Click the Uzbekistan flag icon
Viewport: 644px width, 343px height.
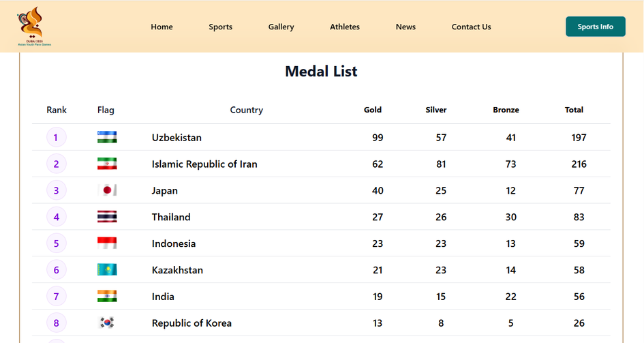[107, 137]
